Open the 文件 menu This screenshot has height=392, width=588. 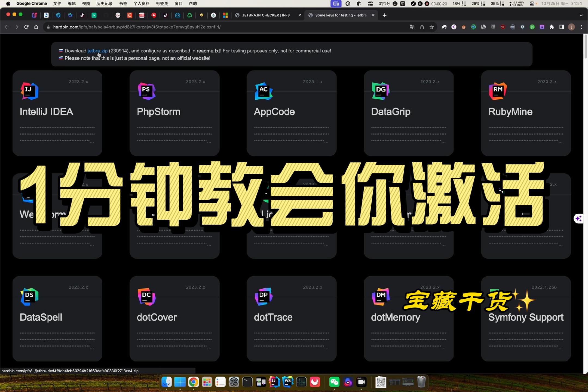point(57,4)
